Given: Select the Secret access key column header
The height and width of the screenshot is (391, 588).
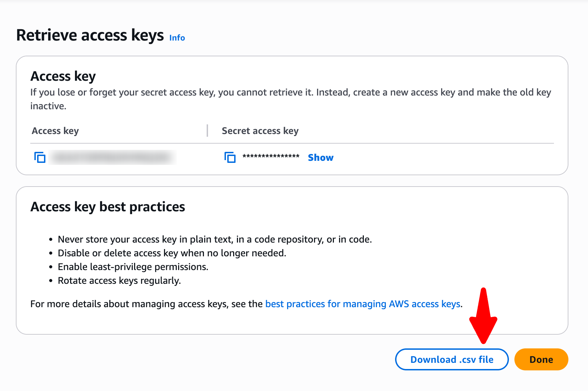Looking at the screenshot, I should pyautogui.click(x=260, y=131).
